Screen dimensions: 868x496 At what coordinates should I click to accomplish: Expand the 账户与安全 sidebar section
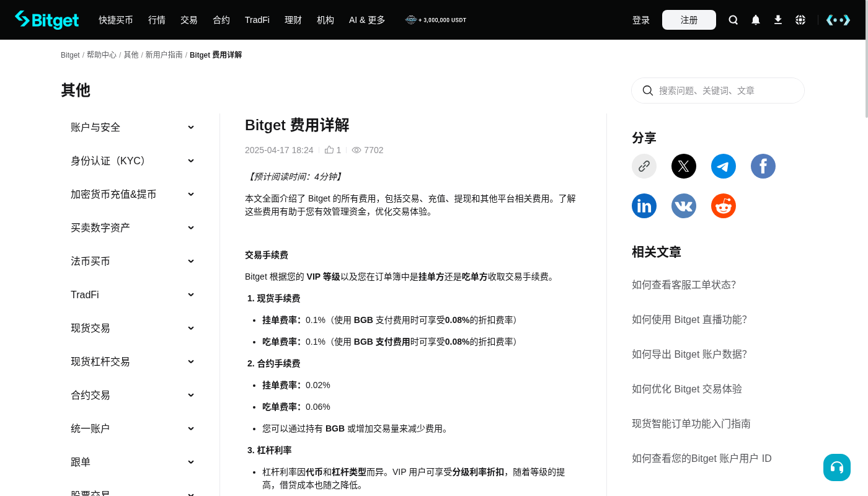pos(133,127)
